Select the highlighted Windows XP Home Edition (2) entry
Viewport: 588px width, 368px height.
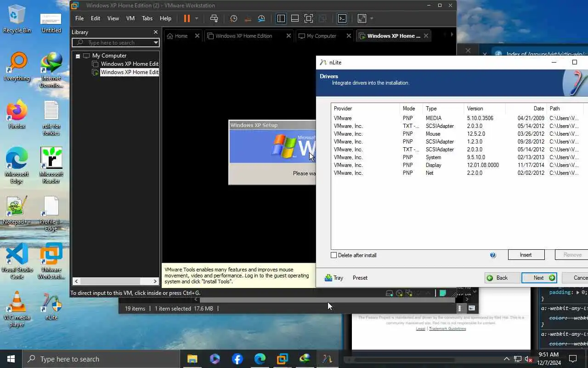(130, 72)
